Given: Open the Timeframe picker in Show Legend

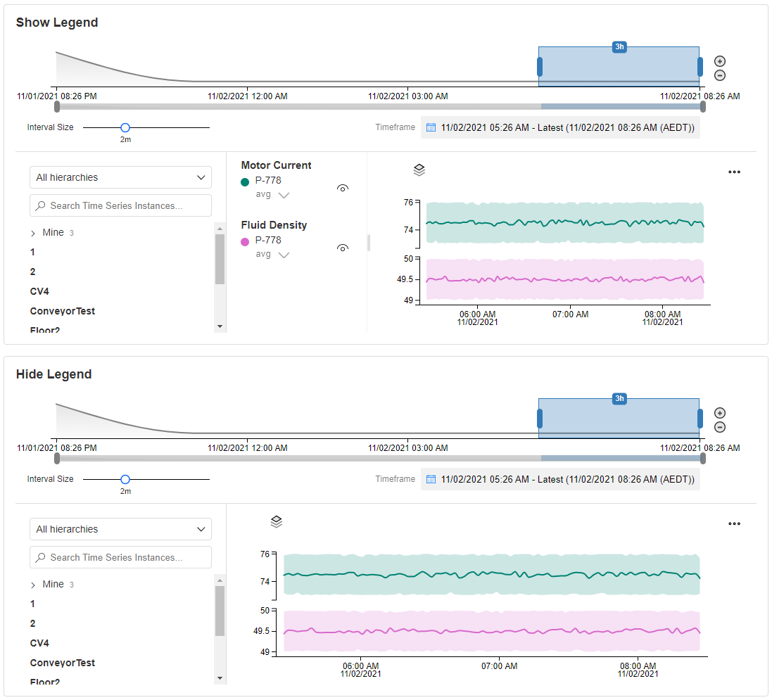Looking at the screenshot, I should [x=560, y=127].
